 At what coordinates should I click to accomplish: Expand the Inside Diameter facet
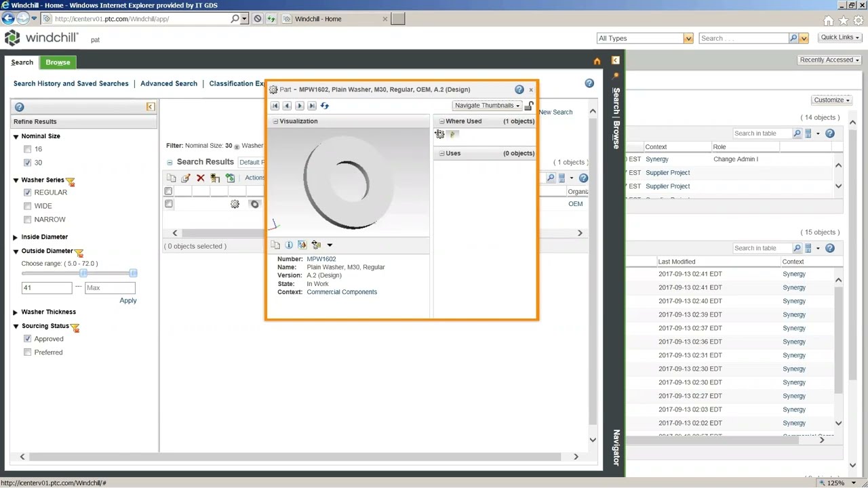pos(16,237)
